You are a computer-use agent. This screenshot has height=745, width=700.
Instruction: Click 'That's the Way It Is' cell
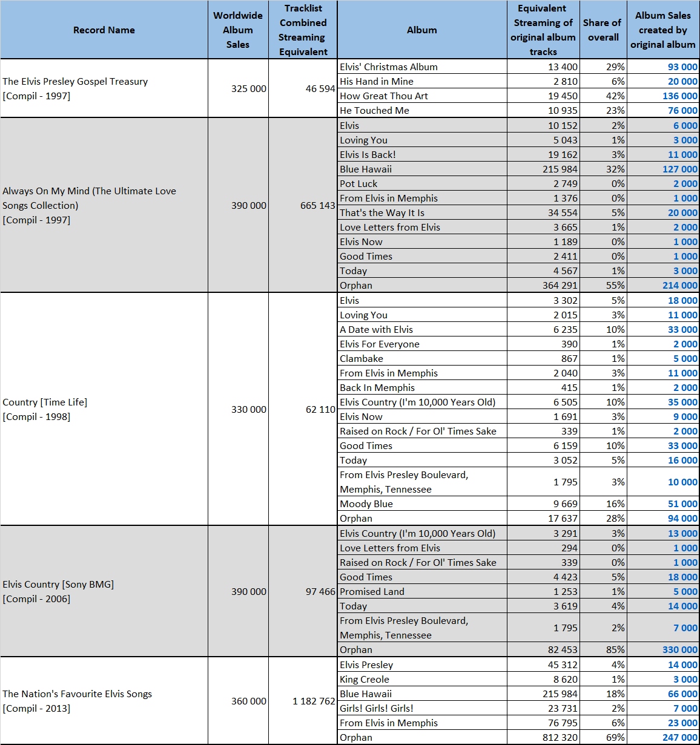point(422,212)
